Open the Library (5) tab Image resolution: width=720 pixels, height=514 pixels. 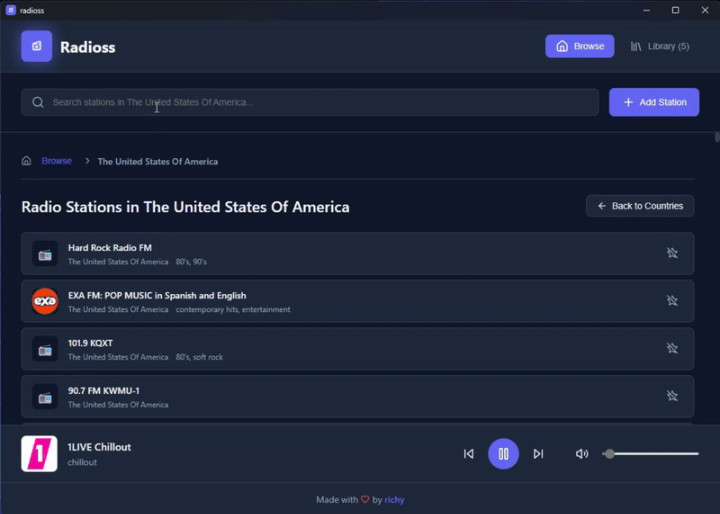coord(659,46)
